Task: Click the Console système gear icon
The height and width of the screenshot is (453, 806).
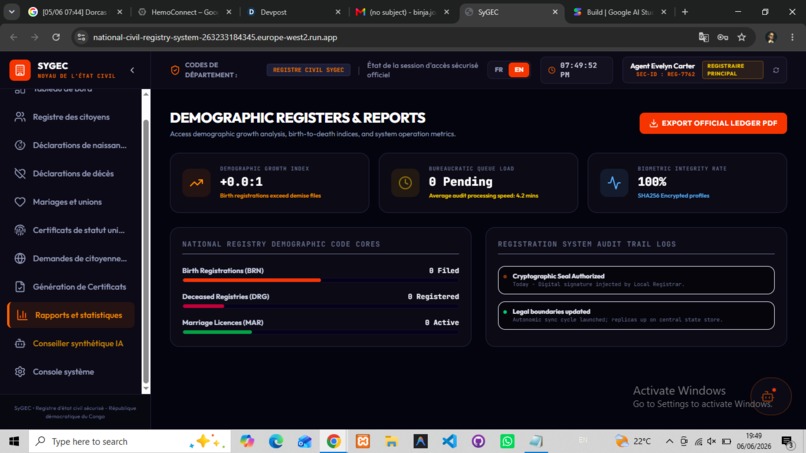Action: (20, 371)
